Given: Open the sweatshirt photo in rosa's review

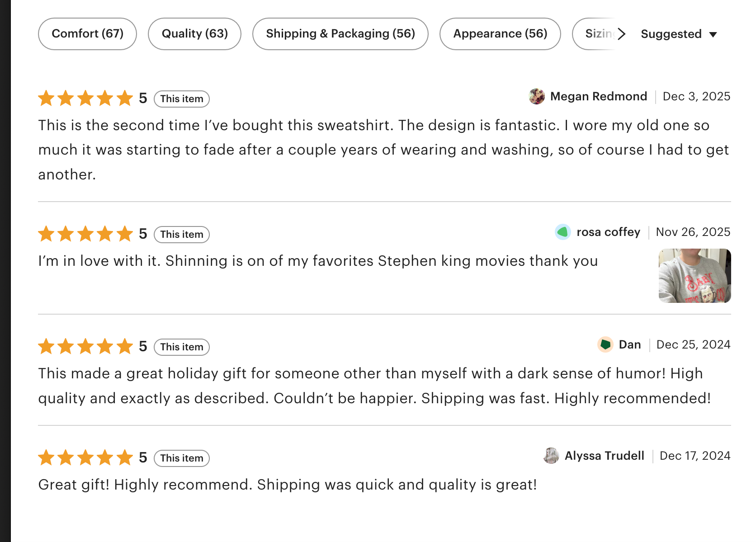Looking at the screenshot, I should point(695,276).
